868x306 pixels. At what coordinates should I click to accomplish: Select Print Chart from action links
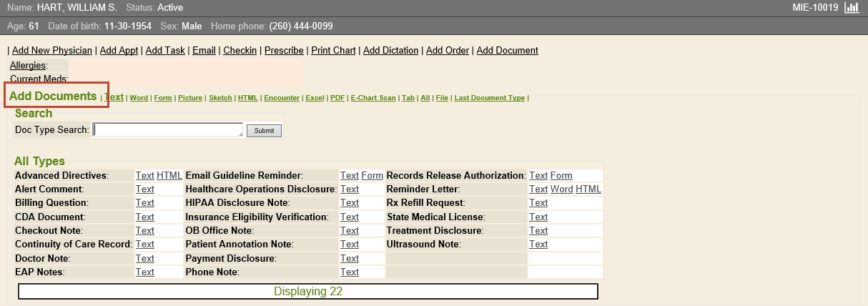(333, 51)
